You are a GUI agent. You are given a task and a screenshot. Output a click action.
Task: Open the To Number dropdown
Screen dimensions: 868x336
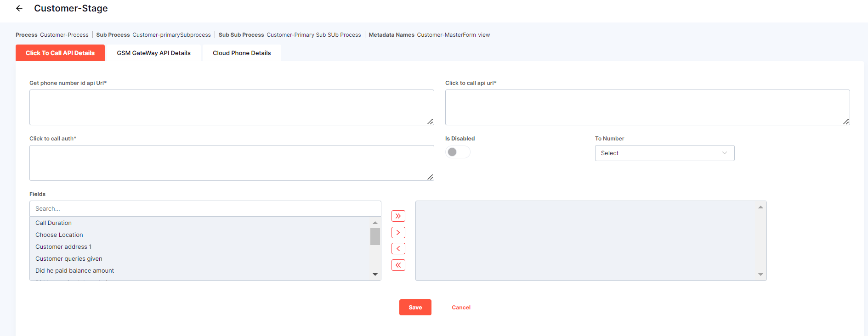point(664,153)
